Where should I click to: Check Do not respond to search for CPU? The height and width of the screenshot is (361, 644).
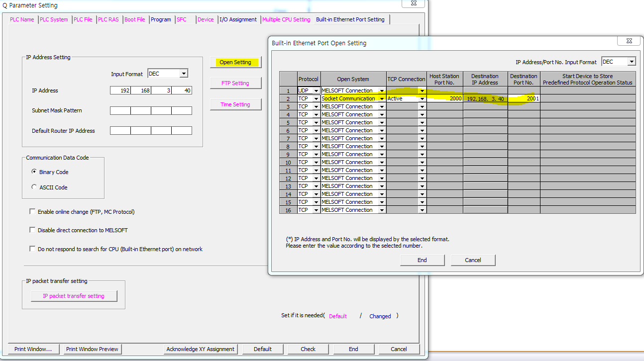33,249
